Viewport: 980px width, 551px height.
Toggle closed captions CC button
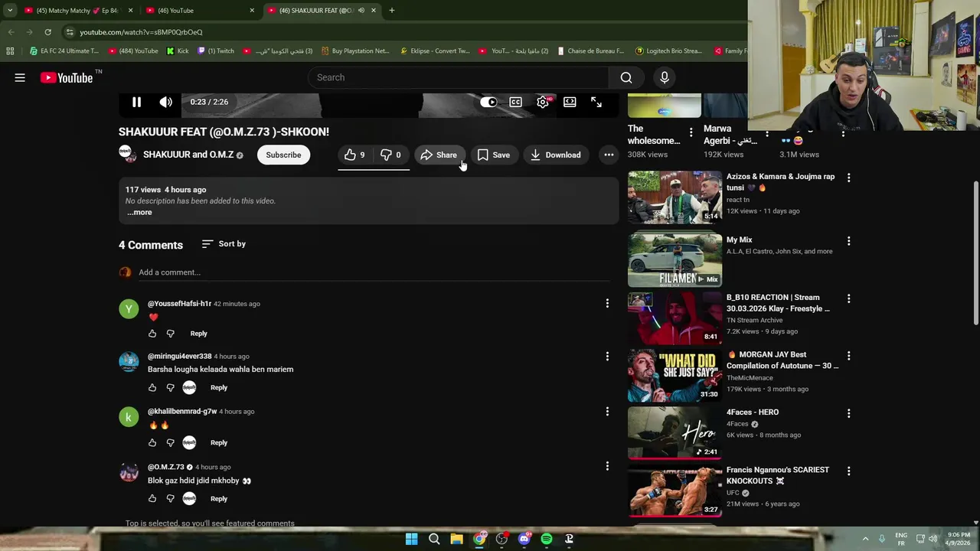(x=515, y=102)
